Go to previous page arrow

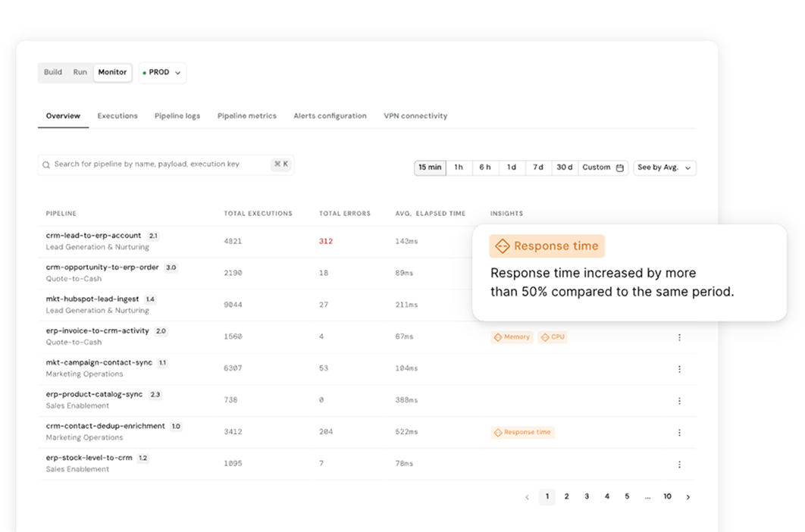pos(527,497)
